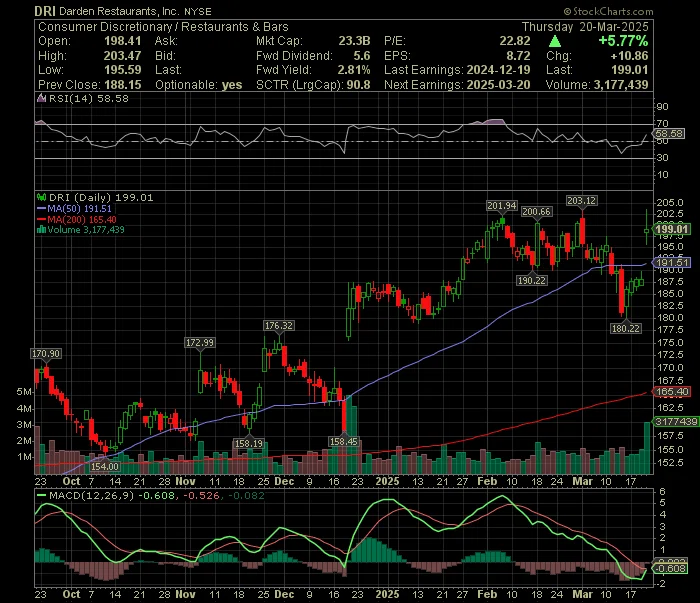Click the 200.66 peak price label
This screenshot has height=603, width=700.
(x=536, y=211)
